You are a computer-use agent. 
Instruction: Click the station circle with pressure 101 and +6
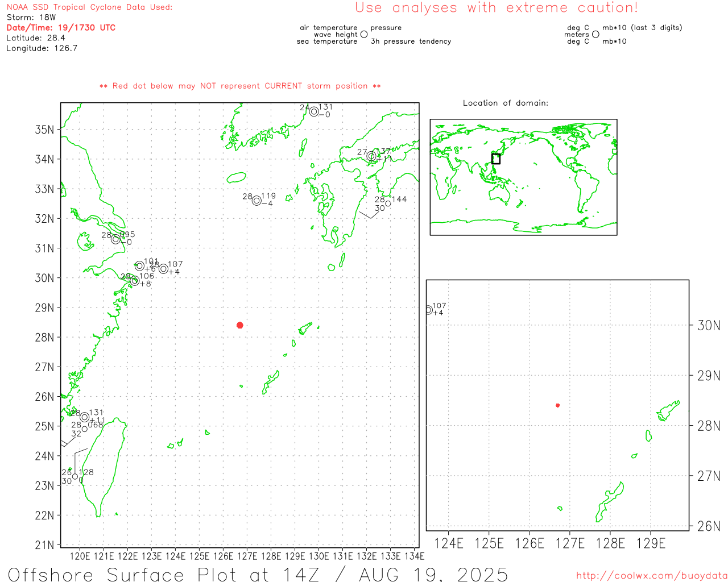tap(139, 266)
